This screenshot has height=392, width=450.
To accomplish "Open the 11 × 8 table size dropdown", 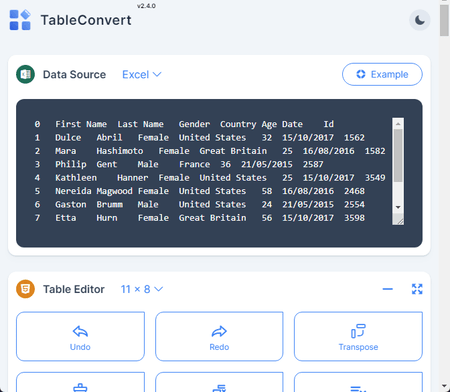I will click(x=142, y=289).
